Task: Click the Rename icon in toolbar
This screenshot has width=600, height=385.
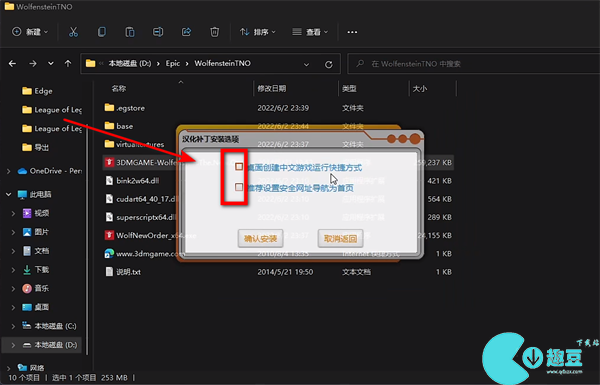Action: pos(158,32)
